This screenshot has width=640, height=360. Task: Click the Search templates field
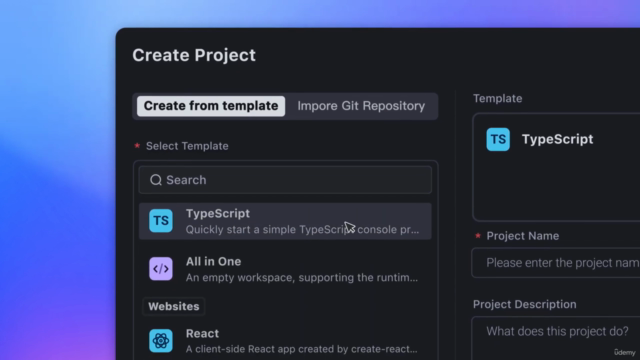point(285,180)
